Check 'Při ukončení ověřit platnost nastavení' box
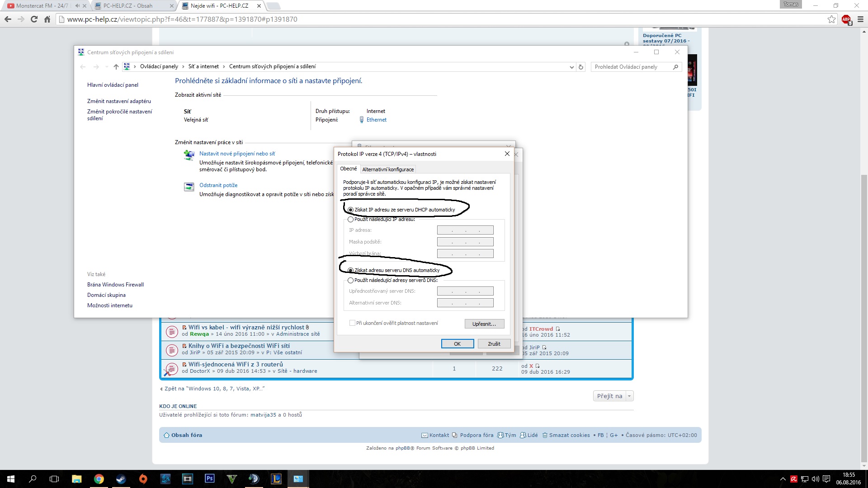Screen dimensions: 868x488 point(352,323)
